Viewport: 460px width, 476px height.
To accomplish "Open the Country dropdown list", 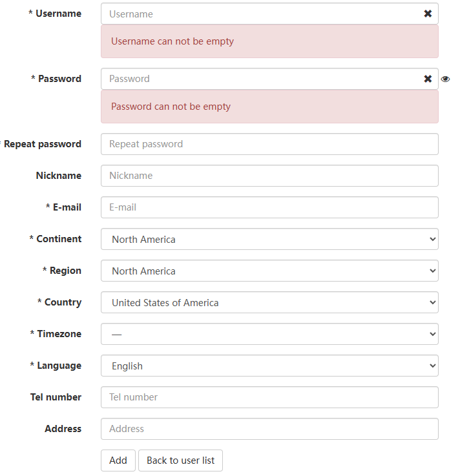I will [269, 302].
